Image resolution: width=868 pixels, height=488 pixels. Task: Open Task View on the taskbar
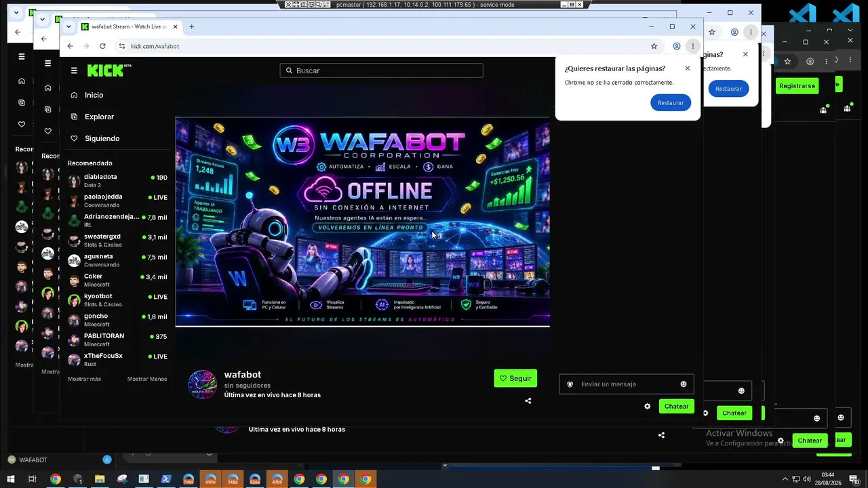(x=32, y=479)
